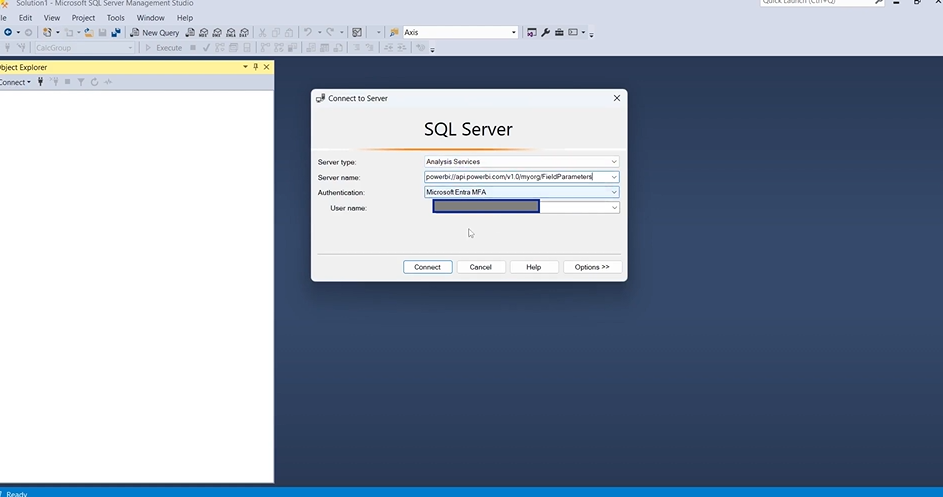Close the Object Explorer panel
Screen dimensions: 943x497
tap(266, 67)
